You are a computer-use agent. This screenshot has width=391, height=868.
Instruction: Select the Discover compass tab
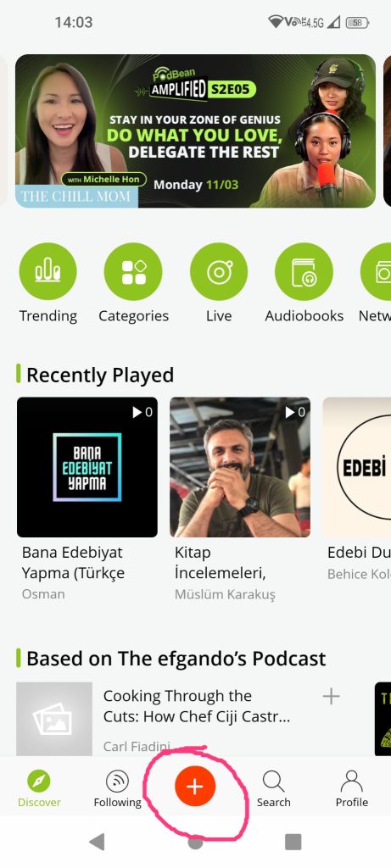[x=39, y=789]
